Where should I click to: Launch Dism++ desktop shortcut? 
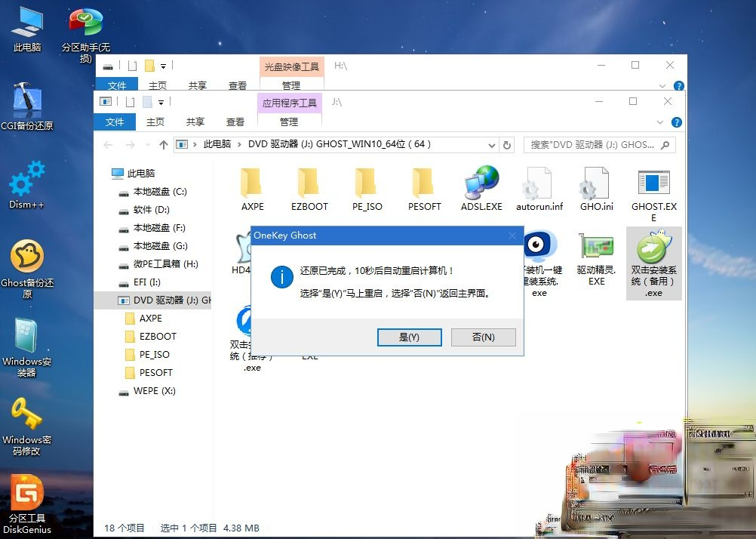click(27, 185)
